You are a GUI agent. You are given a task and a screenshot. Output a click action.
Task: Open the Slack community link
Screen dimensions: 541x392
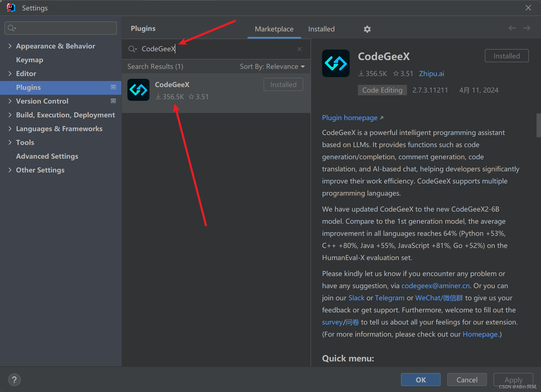[x=357, y=298]
